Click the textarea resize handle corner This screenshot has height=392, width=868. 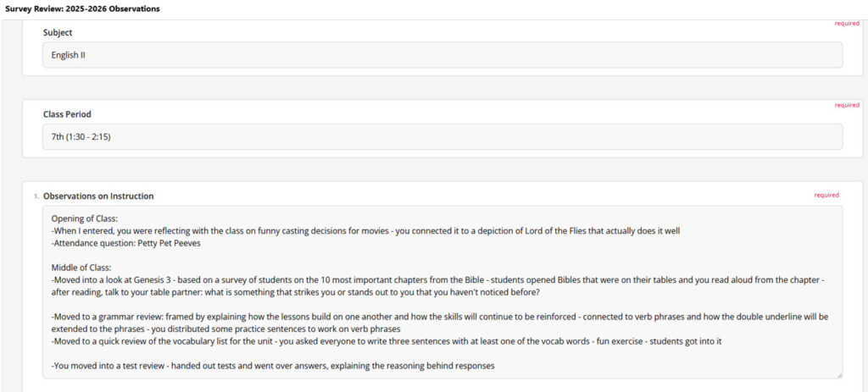point(839,374)
